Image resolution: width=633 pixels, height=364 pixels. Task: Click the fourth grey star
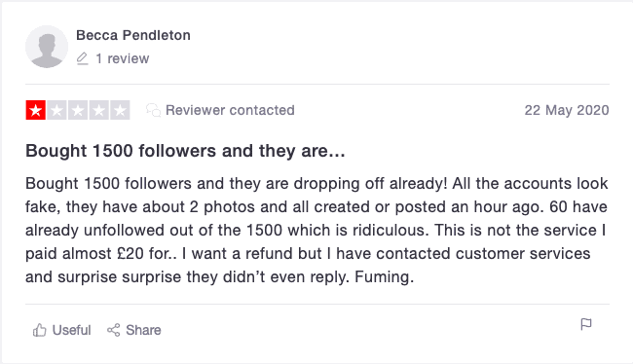click(99, 110)
